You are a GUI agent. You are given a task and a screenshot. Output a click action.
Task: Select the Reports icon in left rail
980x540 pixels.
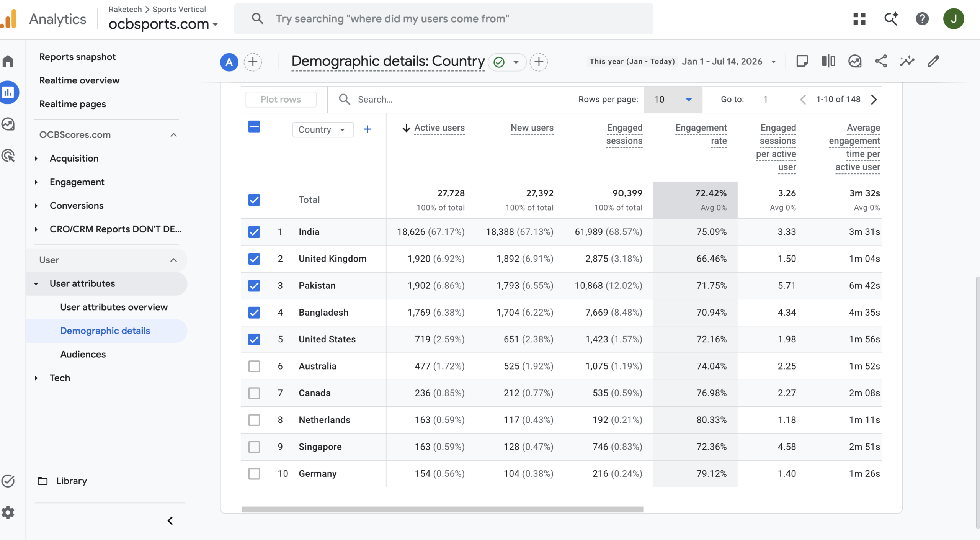(8, 92)
